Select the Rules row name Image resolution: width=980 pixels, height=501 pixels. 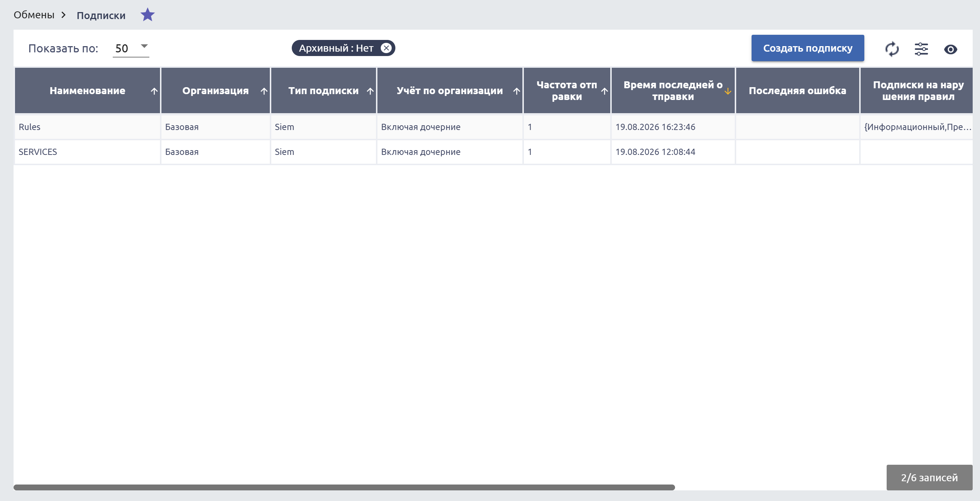pos(29,127)
